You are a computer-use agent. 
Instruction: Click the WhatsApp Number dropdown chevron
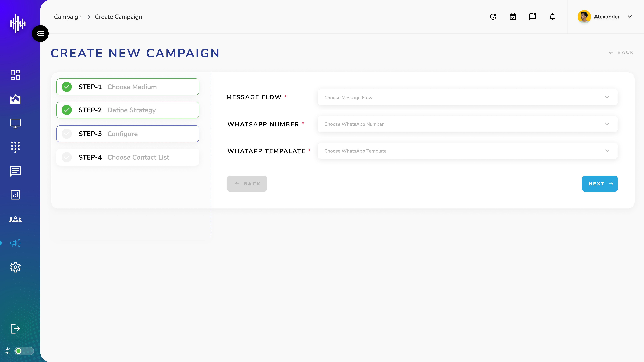[607, 124]
